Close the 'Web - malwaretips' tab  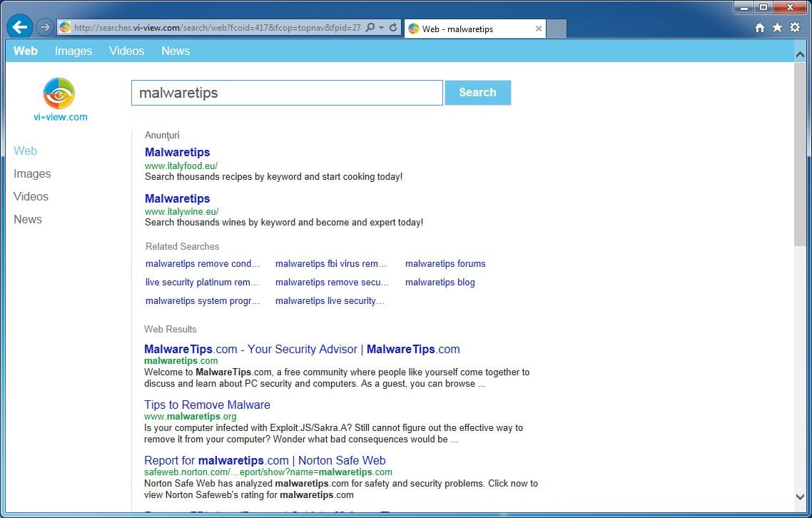[x=539, y=29]
